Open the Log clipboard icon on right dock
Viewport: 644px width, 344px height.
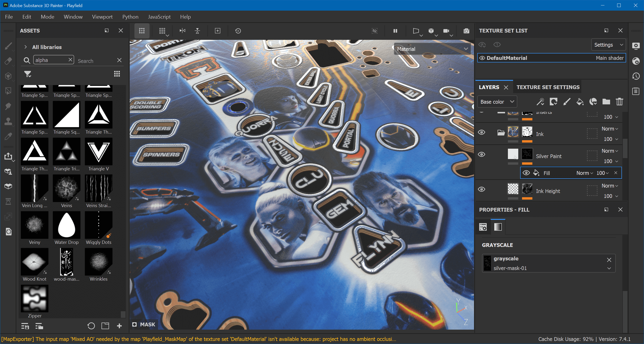click(x=636, y=91)
